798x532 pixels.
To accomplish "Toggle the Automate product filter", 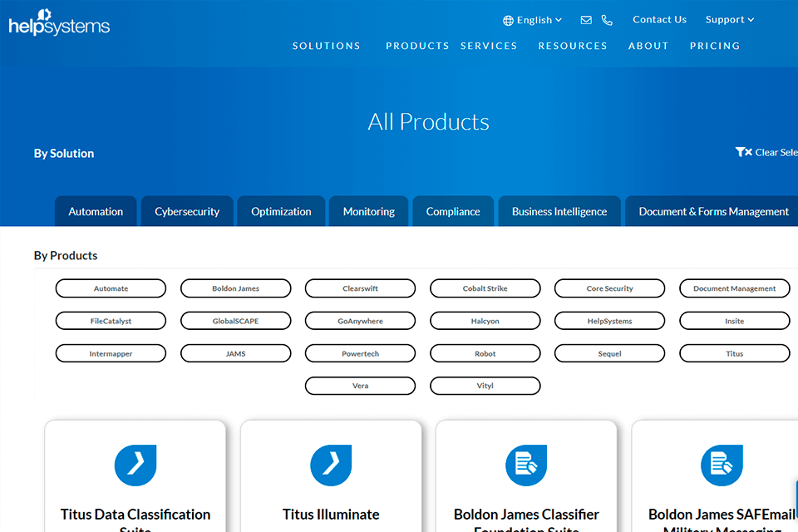I will click(x=111, y=288).
